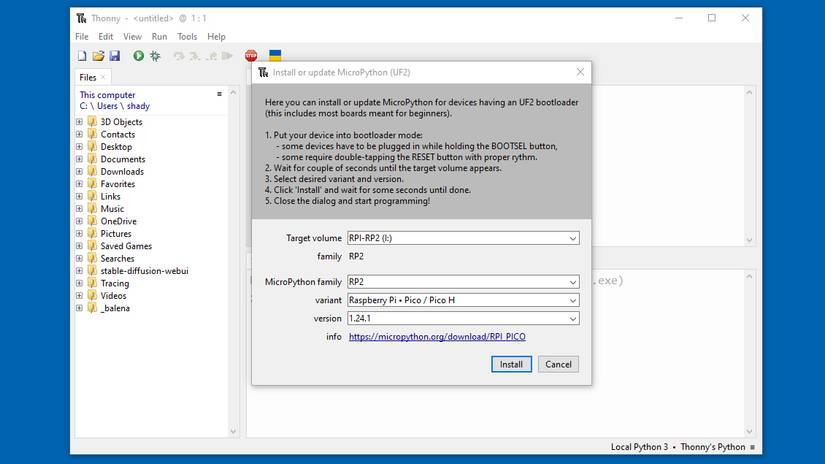Open the Target volume dropdown
This screenshot has height=464, width=825.
(x=572, y=238)
